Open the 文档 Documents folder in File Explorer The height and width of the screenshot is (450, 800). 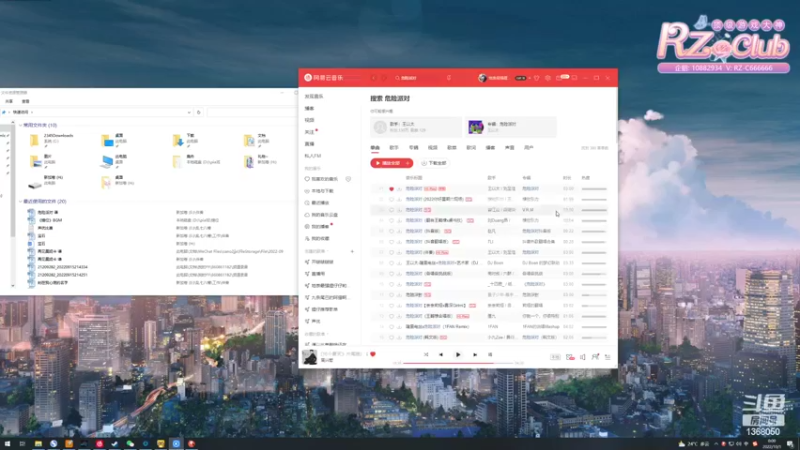click(258, 139)
